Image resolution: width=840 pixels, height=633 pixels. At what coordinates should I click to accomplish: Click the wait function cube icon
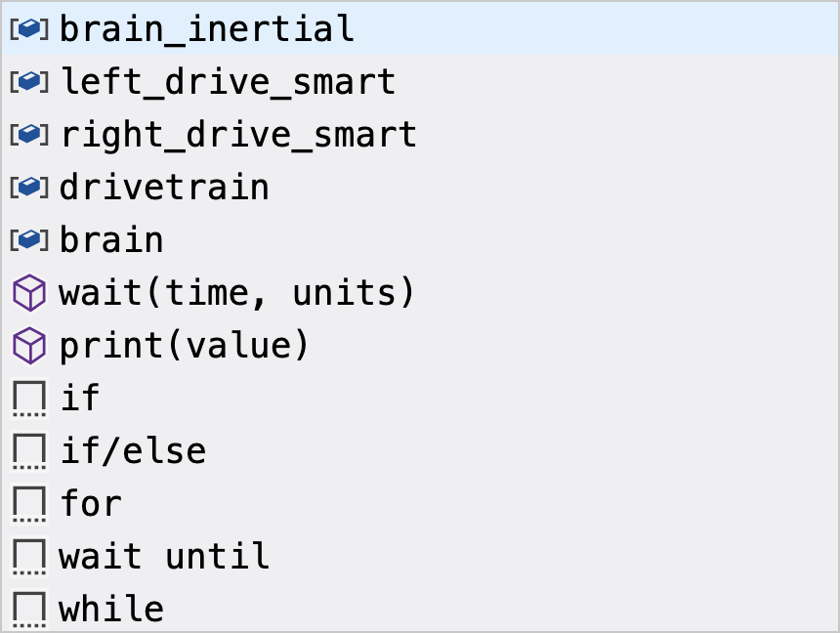pyautogui.click(x=28, y=292)
